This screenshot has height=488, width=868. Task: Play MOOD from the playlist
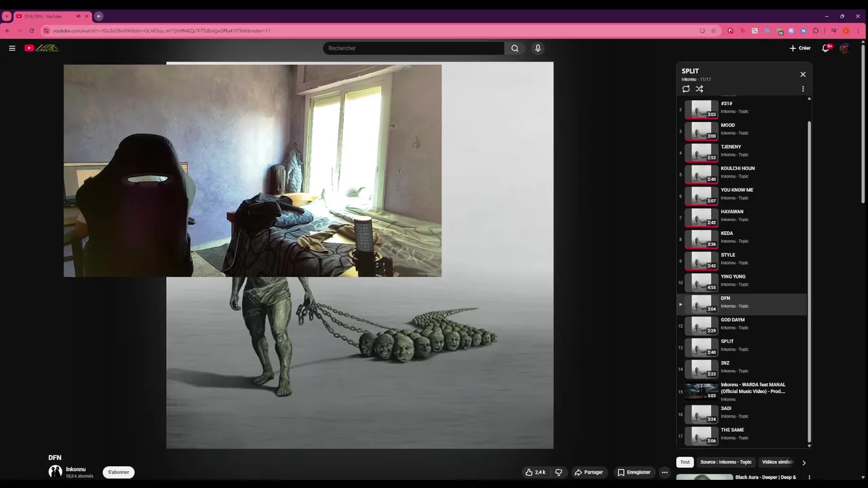coord(743,130)
